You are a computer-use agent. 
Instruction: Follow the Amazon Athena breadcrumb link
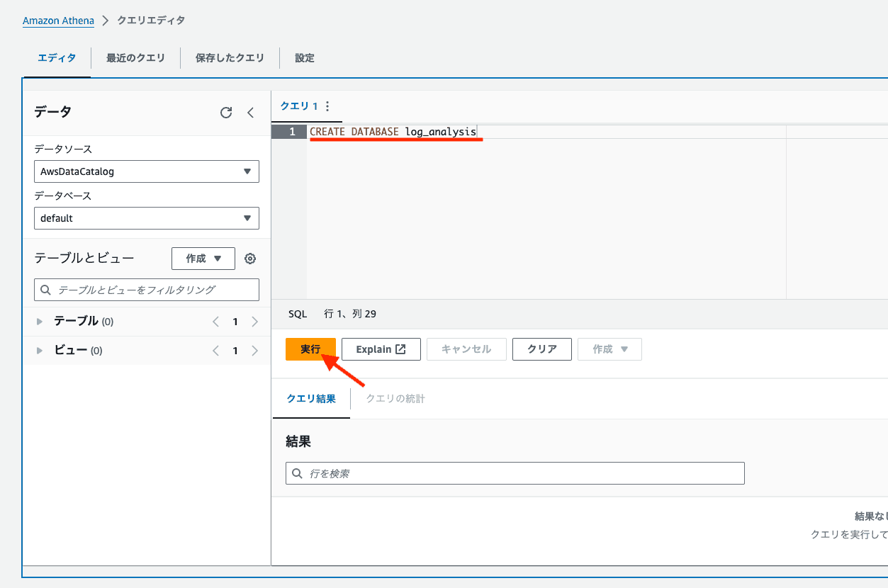click(x=58, y=21)
